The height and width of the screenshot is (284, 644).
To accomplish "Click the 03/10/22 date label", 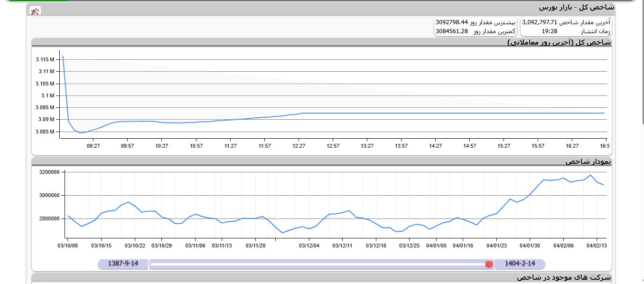I will (135, 246).
